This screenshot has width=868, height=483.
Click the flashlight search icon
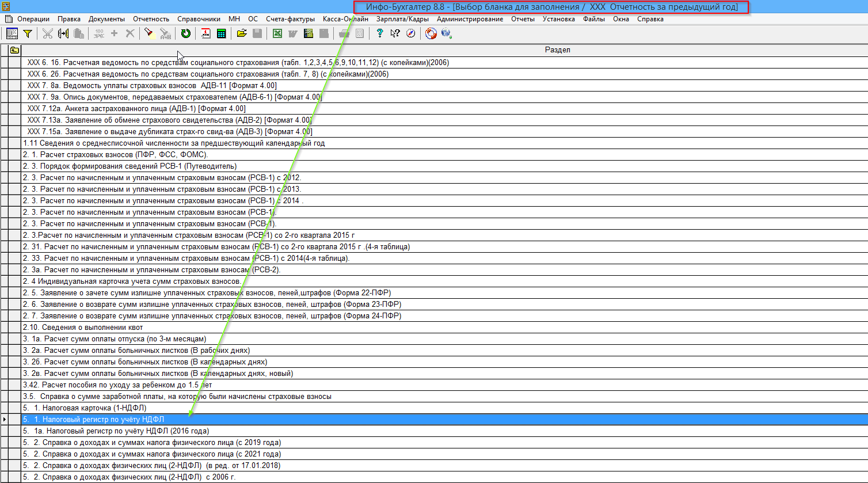click(x=149, y=34)
